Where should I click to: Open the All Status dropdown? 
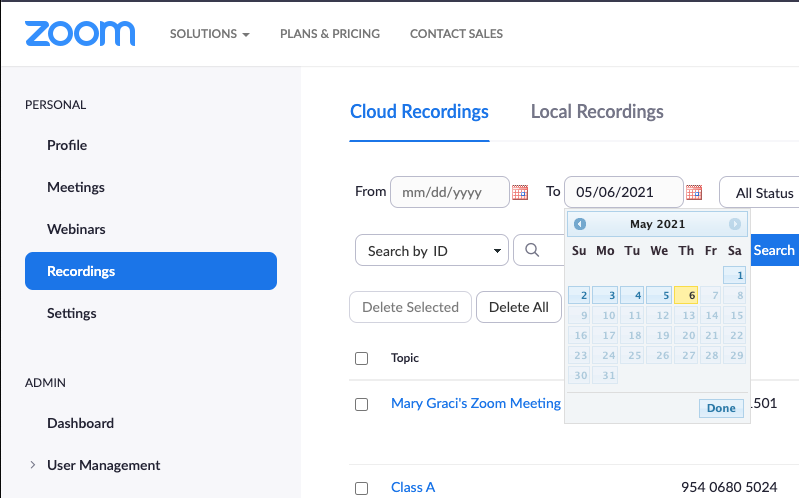(x=762, y=193)
